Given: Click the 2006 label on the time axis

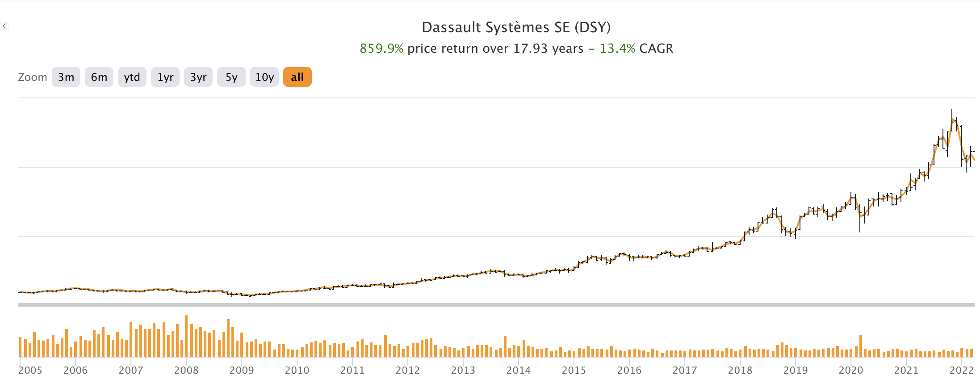Looking at the screenshot, I should point(75,370).
